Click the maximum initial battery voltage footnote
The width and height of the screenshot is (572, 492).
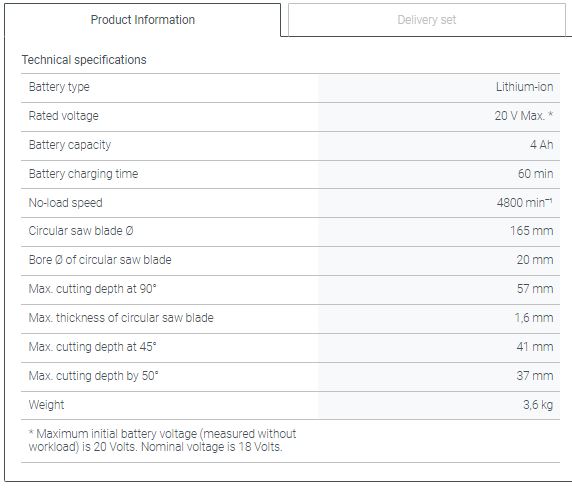[162, 440]
